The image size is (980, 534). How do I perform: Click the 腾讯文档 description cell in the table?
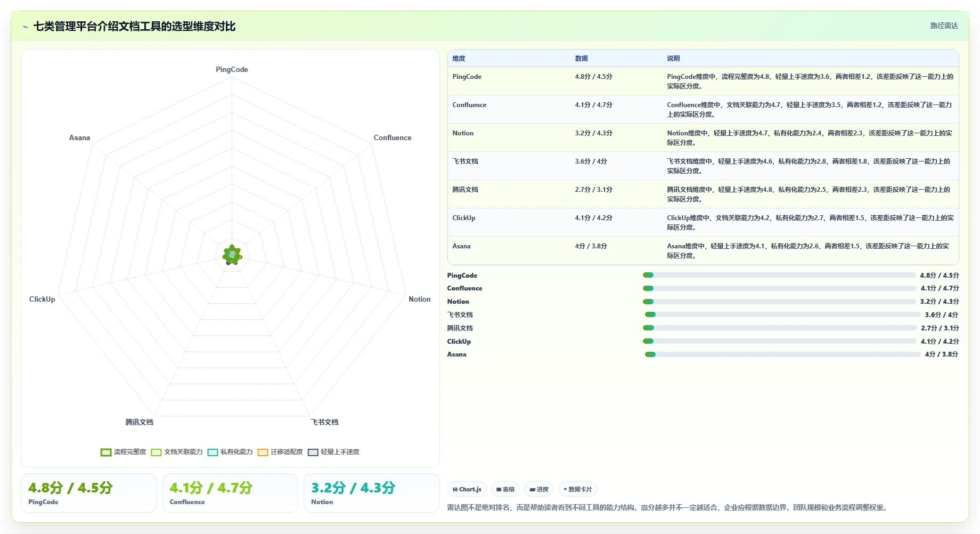[x=810, y=194]
